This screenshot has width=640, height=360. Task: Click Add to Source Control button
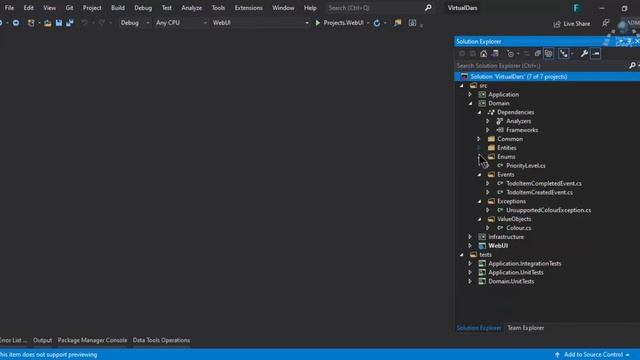pos(592,355)
